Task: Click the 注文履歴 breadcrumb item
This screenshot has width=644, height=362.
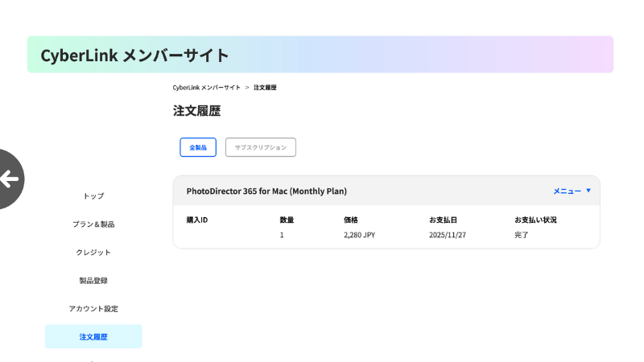Action: point(265,88)
